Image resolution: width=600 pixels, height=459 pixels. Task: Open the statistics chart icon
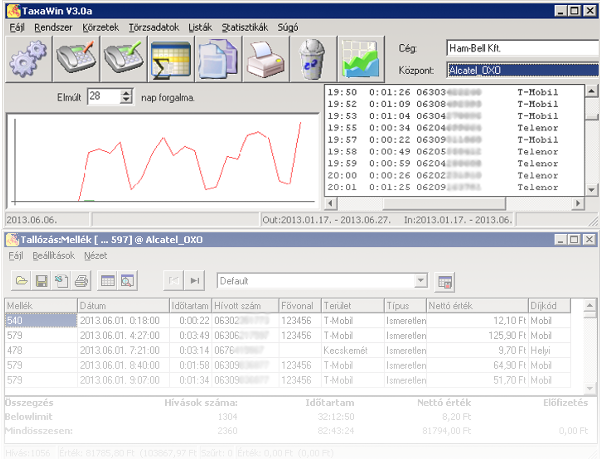[360, 59]
